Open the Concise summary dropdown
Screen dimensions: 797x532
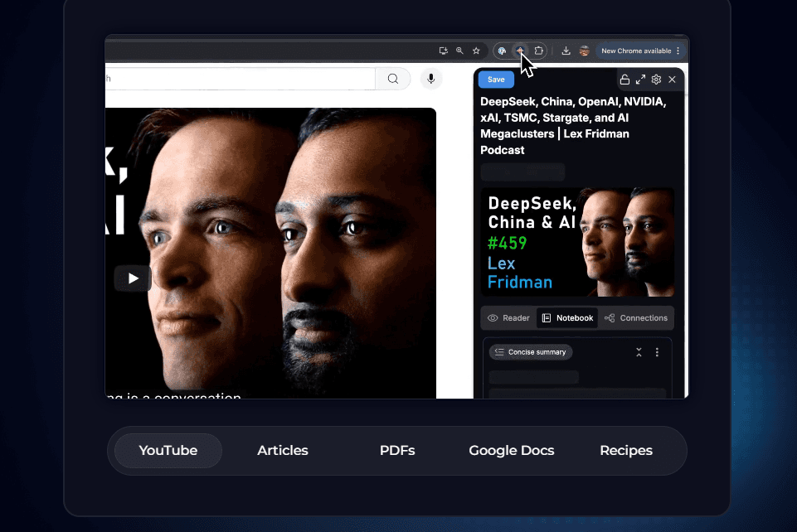pyautogui.click(x=531, y=352)
